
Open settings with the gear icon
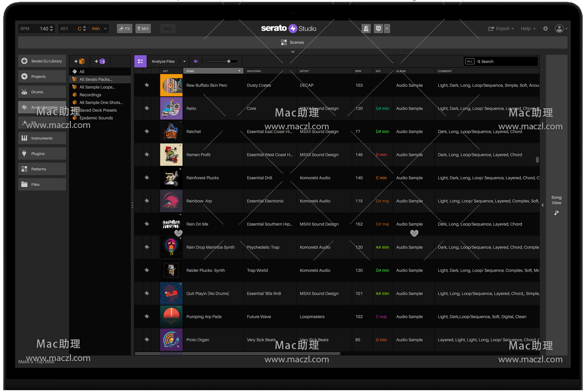point(545,28)
